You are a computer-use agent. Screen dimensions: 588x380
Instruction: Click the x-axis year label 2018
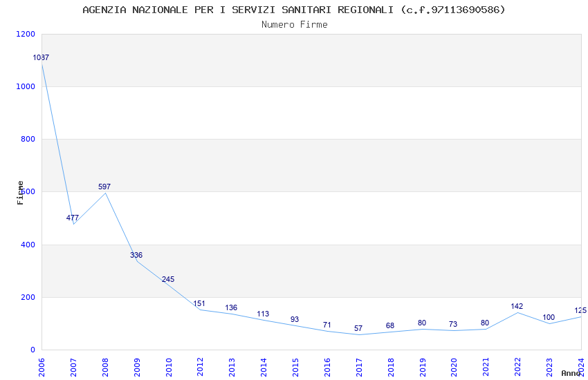click(390, 368)
